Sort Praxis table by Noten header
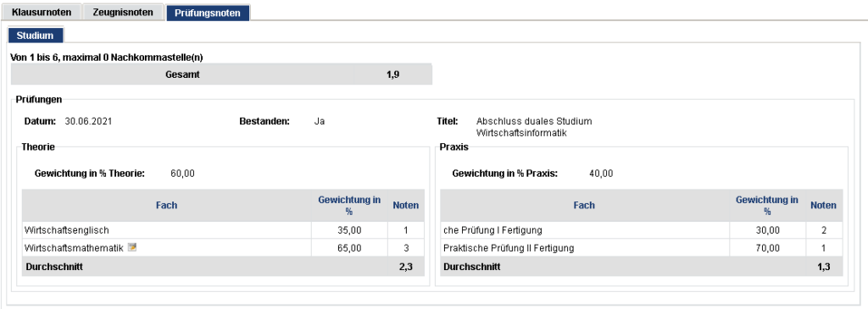Viewport: 868px width, 309px height. [x=823, y=205]
